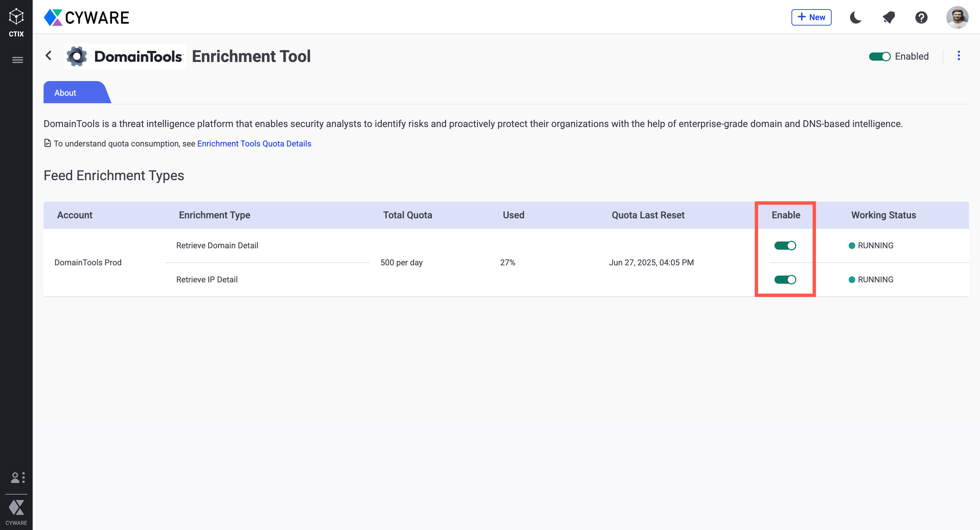Click the DomainTools Prod account cell

88,262
